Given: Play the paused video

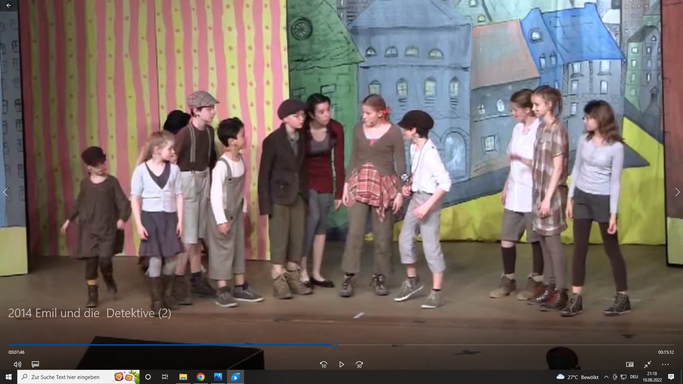Looking at the screenshot, I should (x=342, y=364).
